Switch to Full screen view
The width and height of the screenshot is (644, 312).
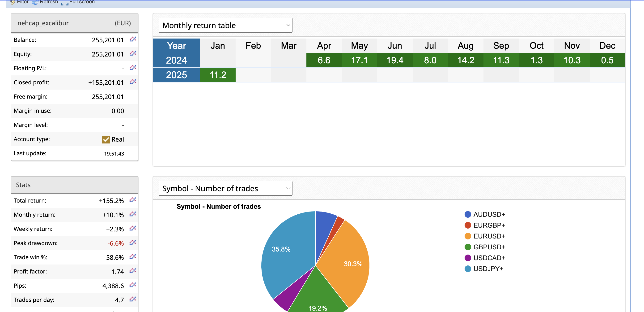pos(78,2)
